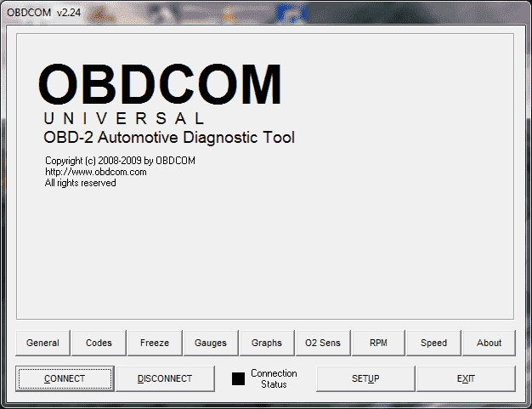View the RPM screen
532x409 pixels.
[x=378, y=343]
